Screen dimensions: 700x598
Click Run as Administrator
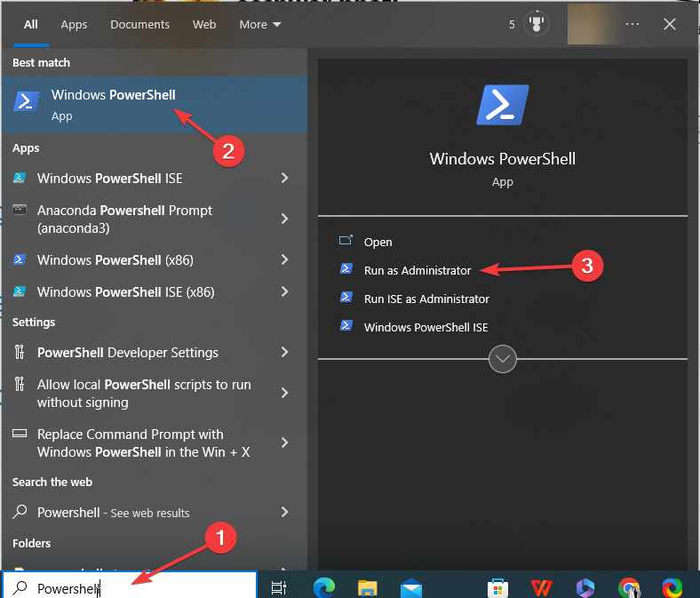(x=417, y=270)
